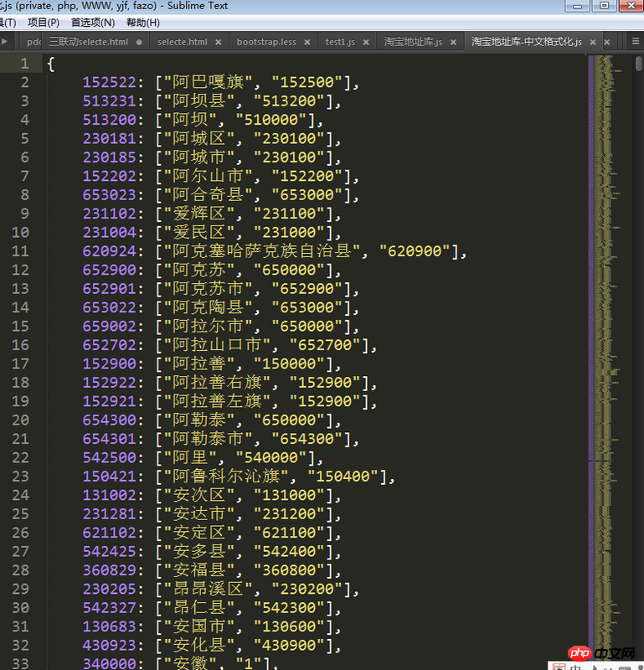Click key 131002 in the code
Screen dimensions: 644x670
point(110,495)
